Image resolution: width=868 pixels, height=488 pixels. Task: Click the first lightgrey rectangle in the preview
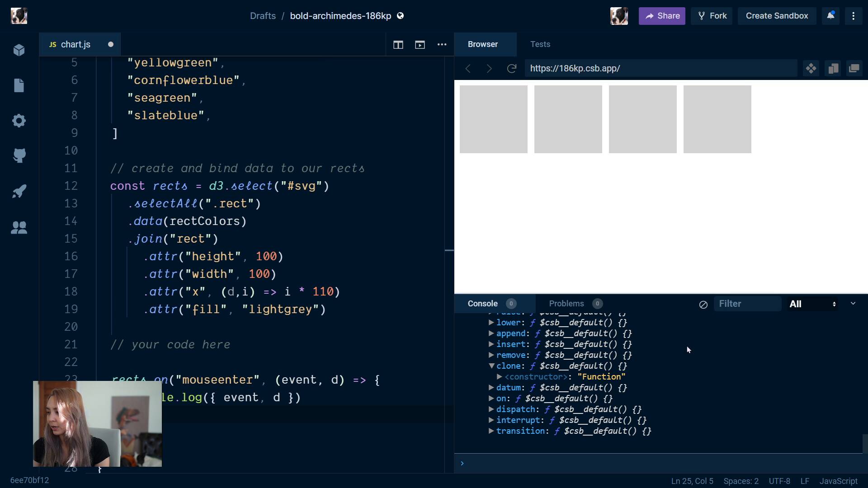coord(493,119)
